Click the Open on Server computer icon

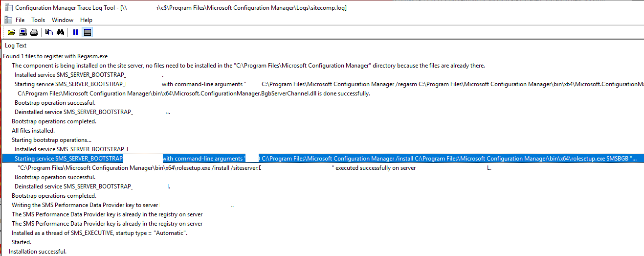point(22,32)
